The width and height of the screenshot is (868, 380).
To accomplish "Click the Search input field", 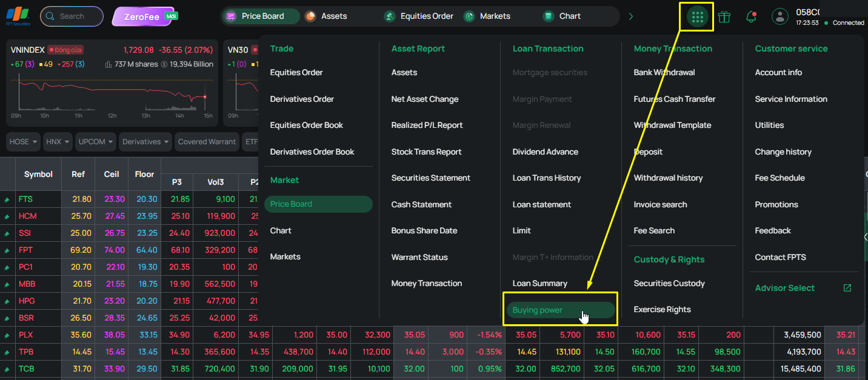I will click(x=72, y=16).
